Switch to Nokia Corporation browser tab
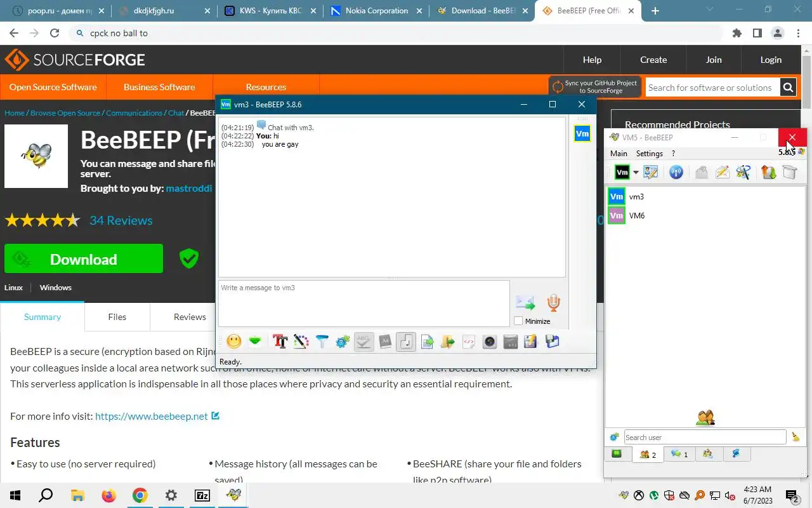This screenshot has height=508, width=812. pos(375,11)
